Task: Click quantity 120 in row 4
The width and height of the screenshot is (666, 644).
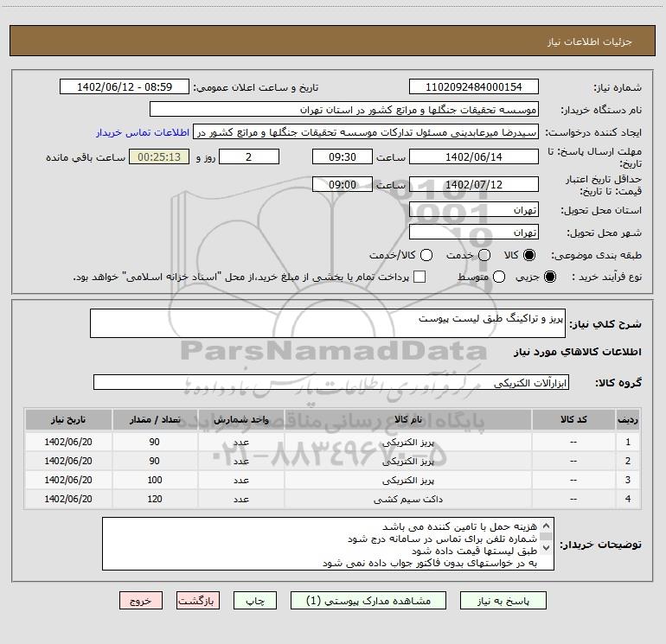Action: 155,499
